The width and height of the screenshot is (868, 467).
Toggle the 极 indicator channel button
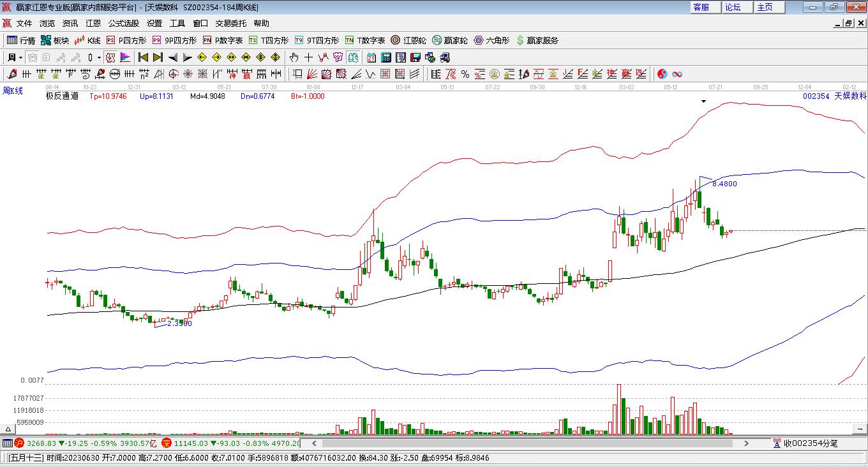click(x=110, y=57)
